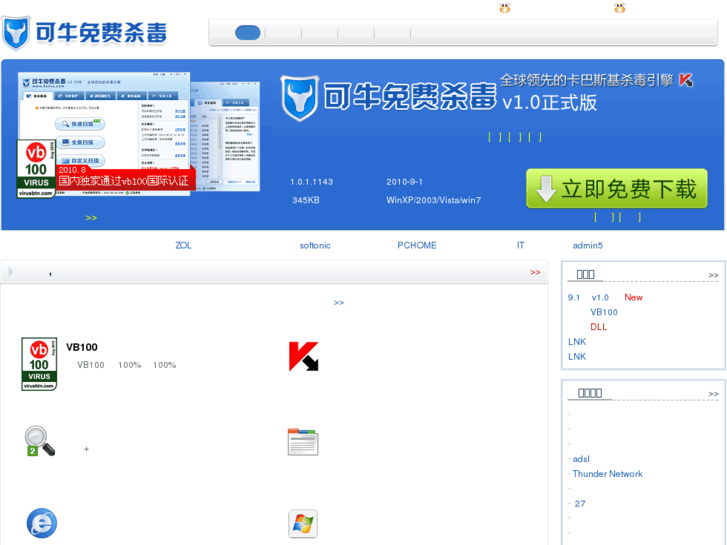Click the VB100 100% 100% description line
727x545 pixels.
coord(127,365)
